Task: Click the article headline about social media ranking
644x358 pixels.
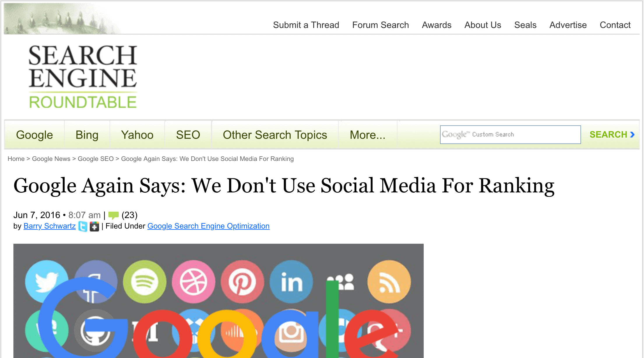Action: pos(284,186)
